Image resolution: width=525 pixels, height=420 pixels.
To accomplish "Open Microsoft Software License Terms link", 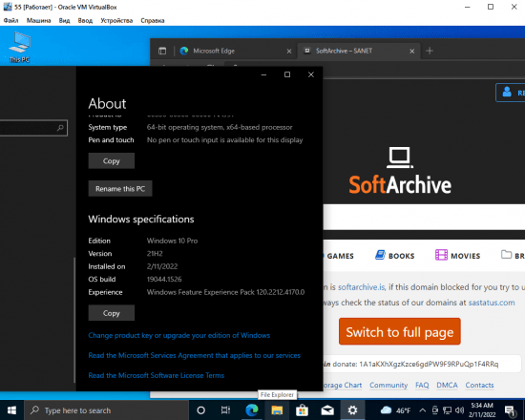I will pos(157,375).
